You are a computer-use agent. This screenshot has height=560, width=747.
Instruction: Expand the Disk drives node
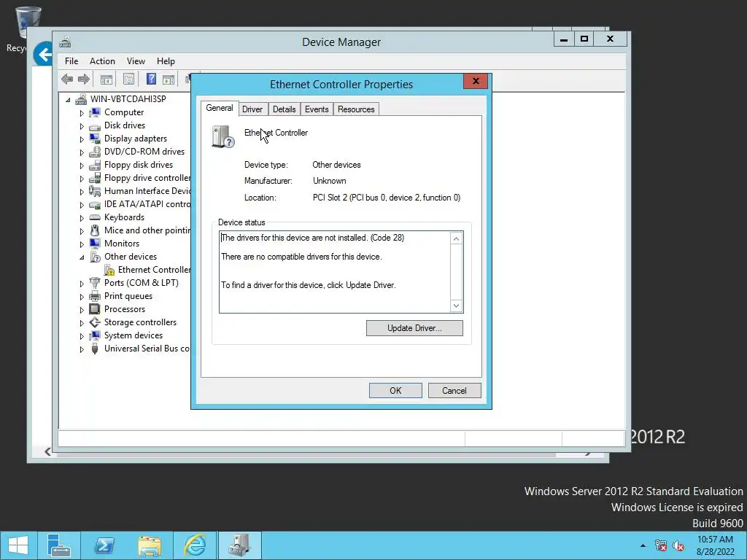point(82,126)
